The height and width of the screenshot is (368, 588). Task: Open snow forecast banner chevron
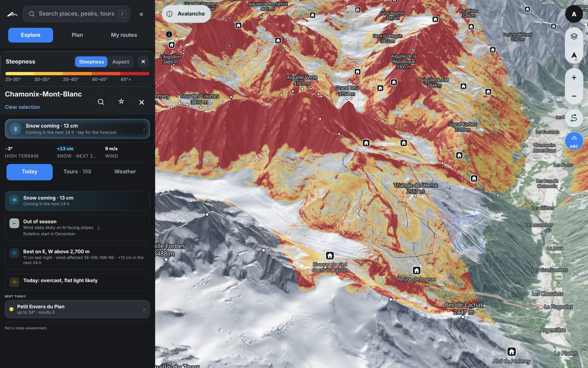(x=144, y=129)
